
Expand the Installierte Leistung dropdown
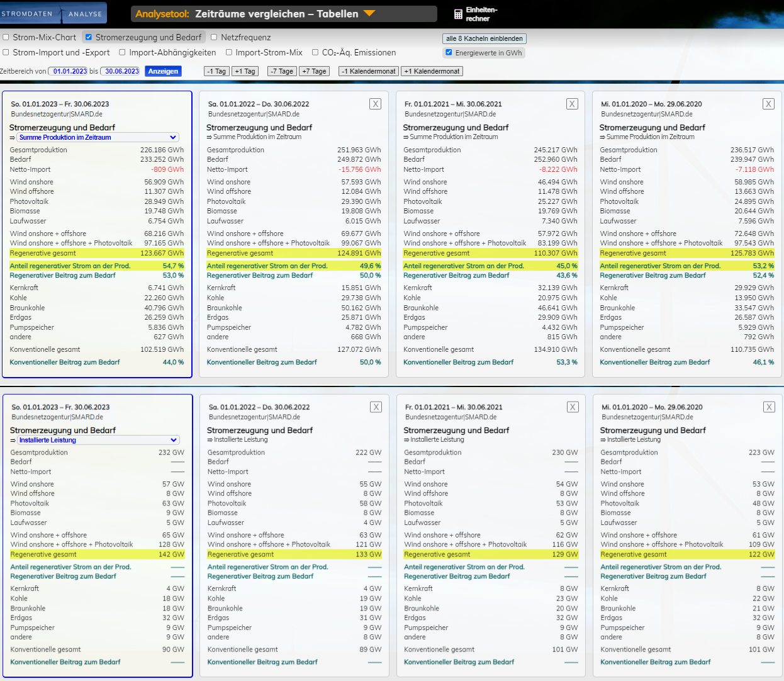pyautogui.click(x=98, y=440)
